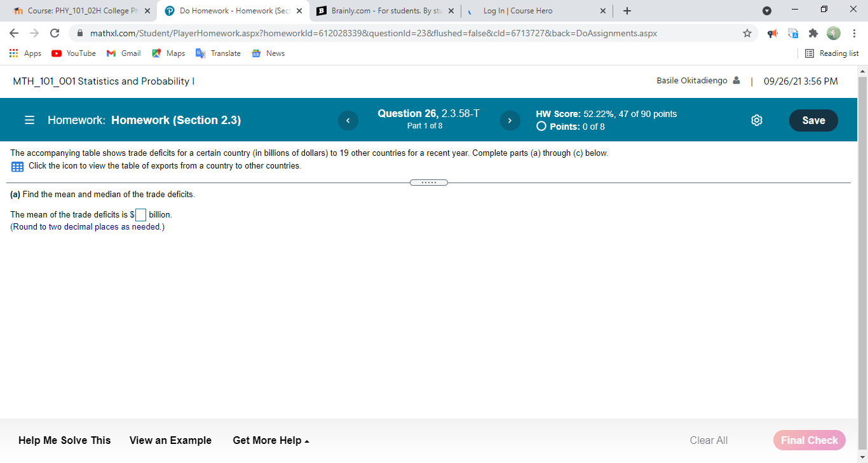Click Final Check button
Image resolution: width=868 pixels, height=463 pixels.
pyautogui.click(x=809, y=440)
